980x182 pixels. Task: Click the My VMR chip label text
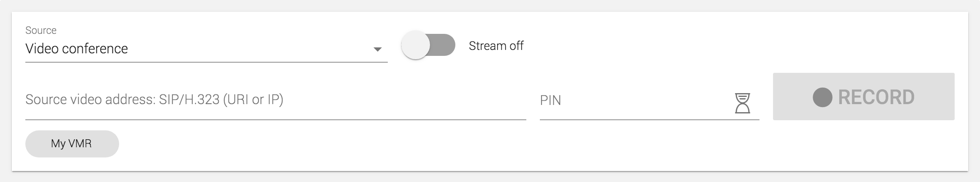71,144
